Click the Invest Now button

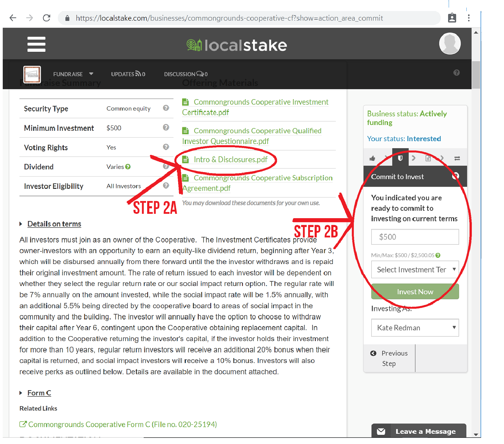[x=415, y=291]
